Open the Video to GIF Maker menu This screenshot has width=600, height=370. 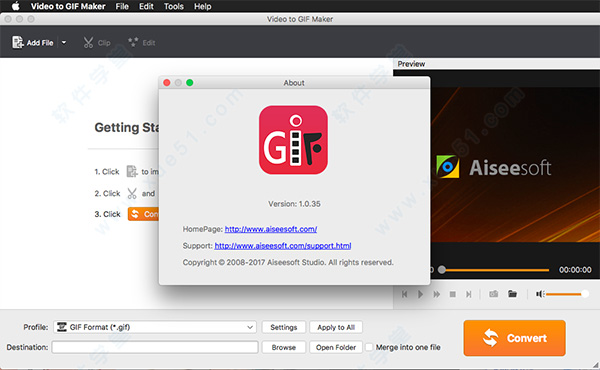point(68,6)
